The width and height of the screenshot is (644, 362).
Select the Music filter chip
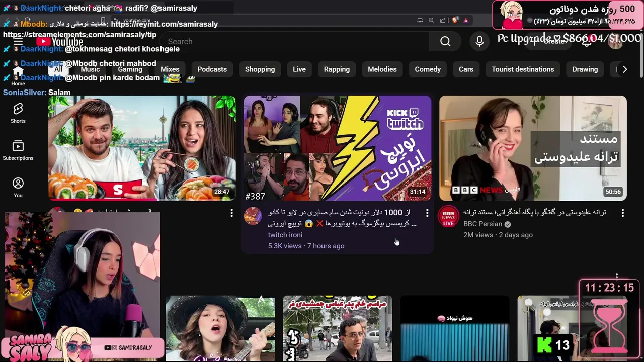(x=90, y=69)
